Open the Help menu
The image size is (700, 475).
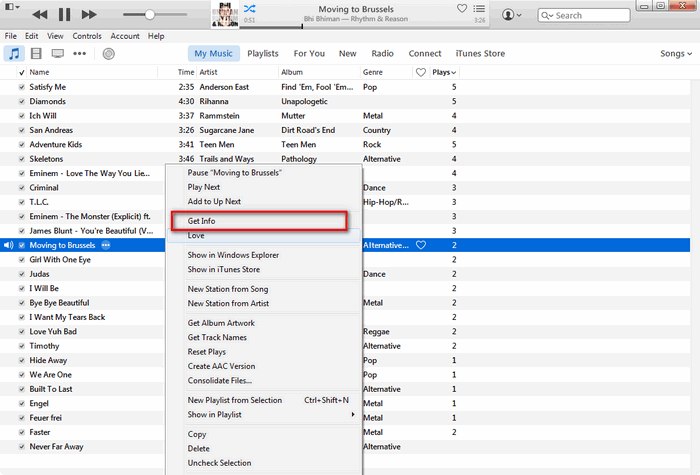click(156, 36)
